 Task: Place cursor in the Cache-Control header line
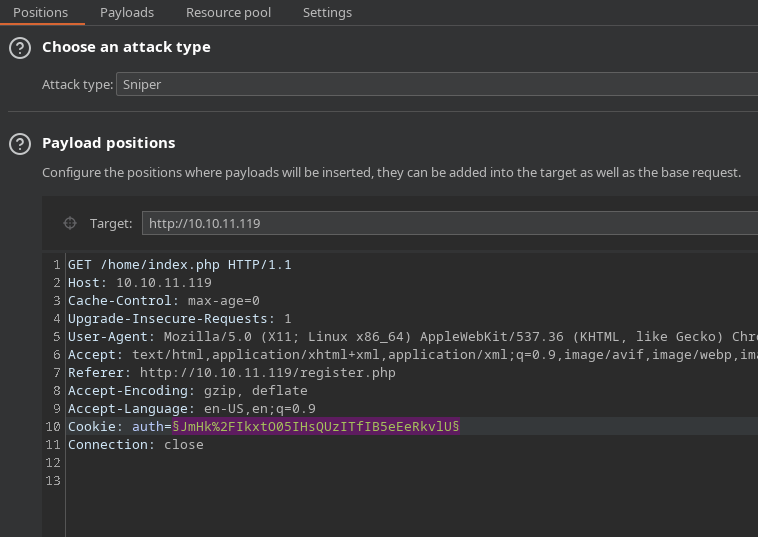click(163, 301)
